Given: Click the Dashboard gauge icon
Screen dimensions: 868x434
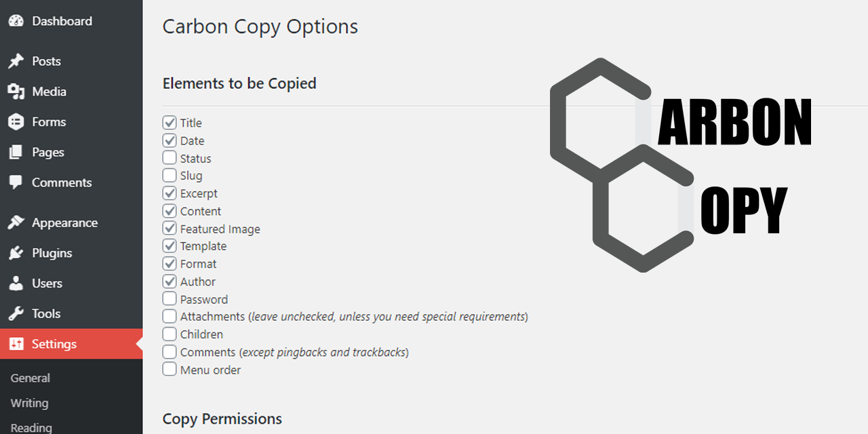Looking at the screenshot, I should point(16,21).
